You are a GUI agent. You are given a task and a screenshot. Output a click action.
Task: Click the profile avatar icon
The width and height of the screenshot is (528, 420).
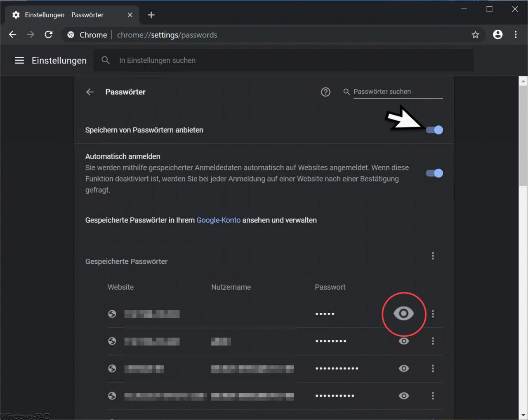point(497,35)
